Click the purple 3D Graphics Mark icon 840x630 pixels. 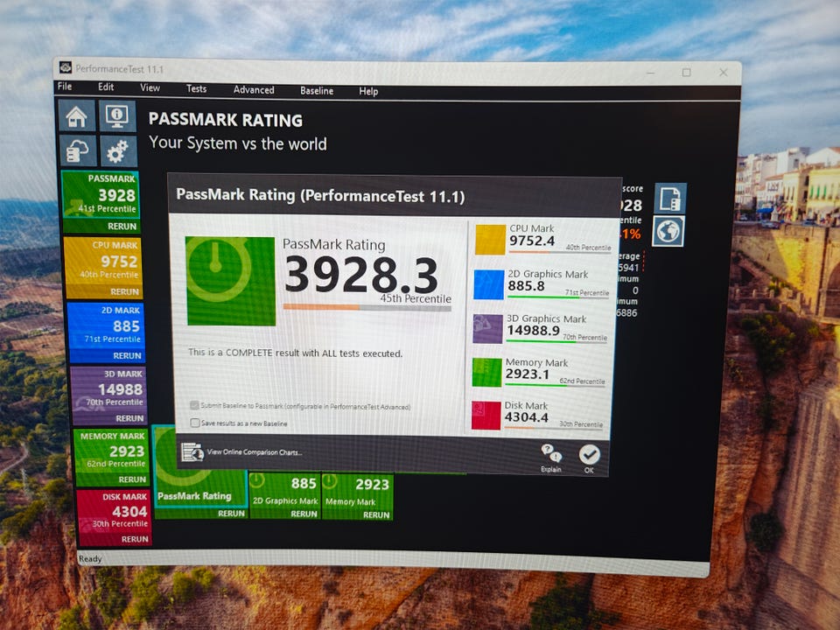click(x=487, y=329)
